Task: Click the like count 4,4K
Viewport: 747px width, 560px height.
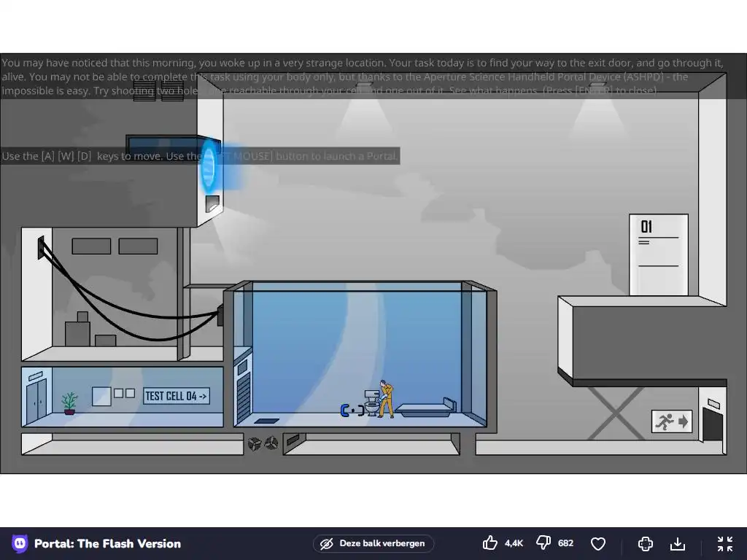Action: pos(514,543)
